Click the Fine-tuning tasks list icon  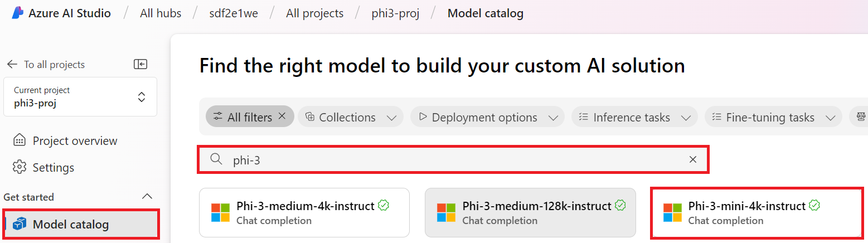(717, 117)
